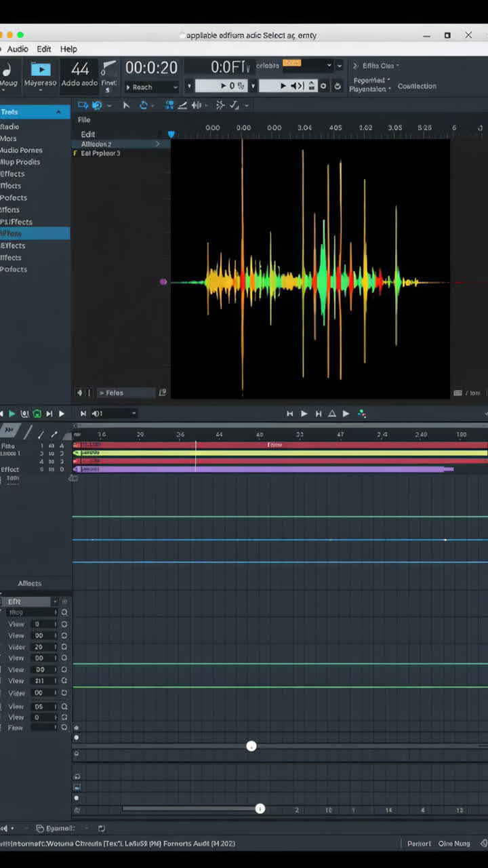The width and height of the screenshot is (488, 868).
Task: Open the Help menu
Action: pyautogui.click(x=68, y=49)
